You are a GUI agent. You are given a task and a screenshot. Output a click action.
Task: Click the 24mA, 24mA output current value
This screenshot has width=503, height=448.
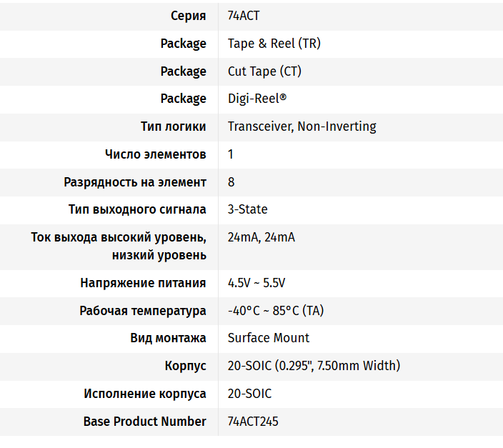coord(261,237)
